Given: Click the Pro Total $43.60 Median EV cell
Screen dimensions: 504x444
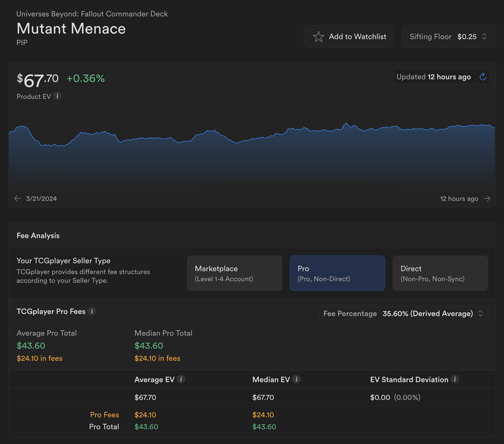Looking at the screenshot, I should pyautogui.click(x=264, y=427).
